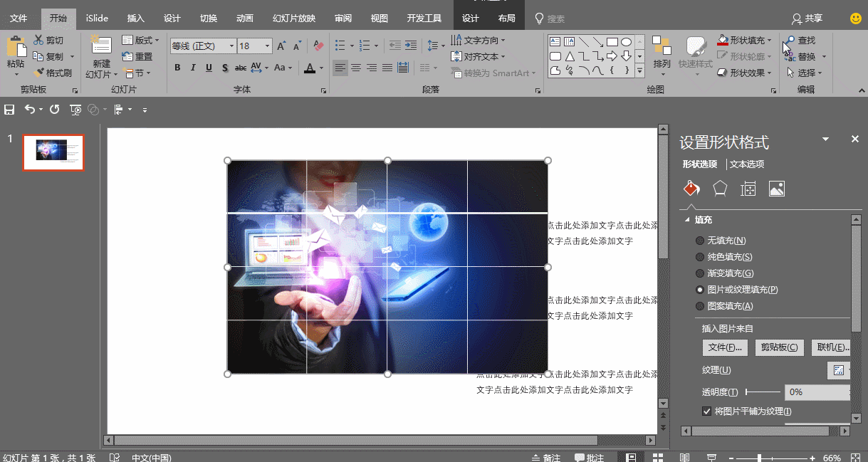Select the rectangle shape in shapes gallery
Image resolution: width=868 pixels, height=462 pixels.
pos(612,42)
